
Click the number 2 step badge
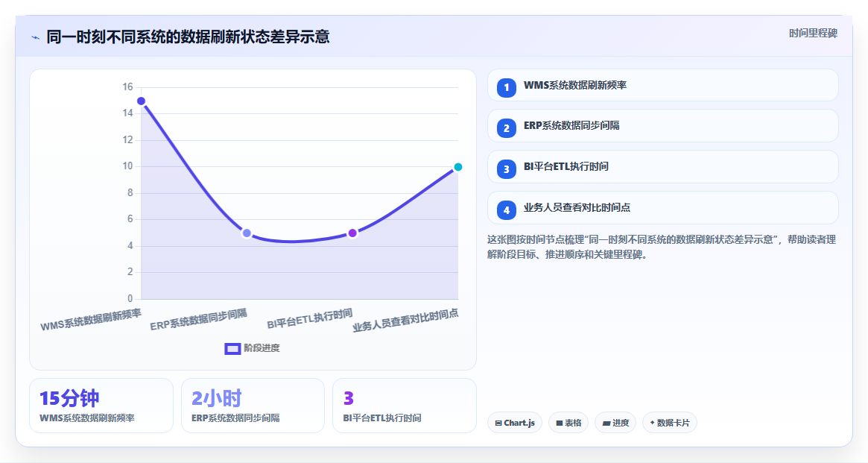[507, 128]
